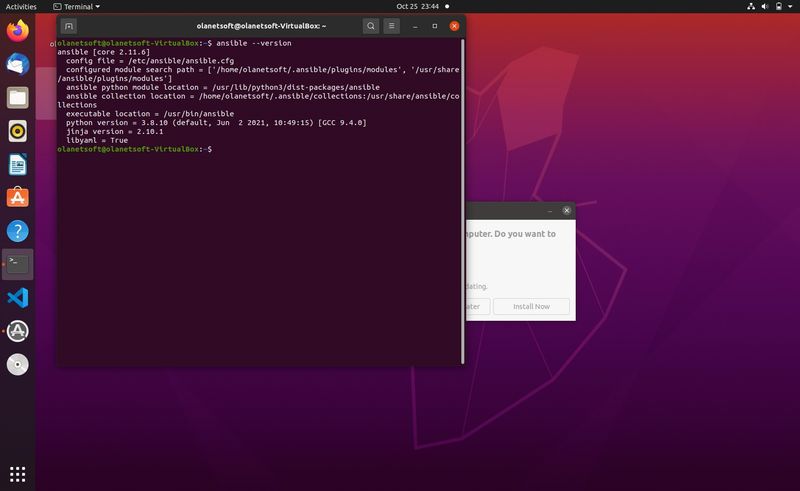This screenshot has width=800, height=491.
Task: Open Ubuntu Software store icon
Action: click(17, 197)
